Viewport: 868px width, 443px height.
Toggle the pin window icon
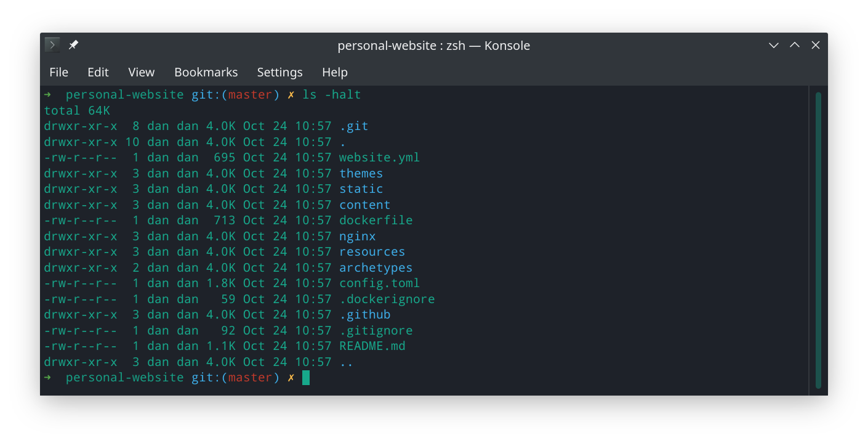pyautogui.click(x=73, y=45)
